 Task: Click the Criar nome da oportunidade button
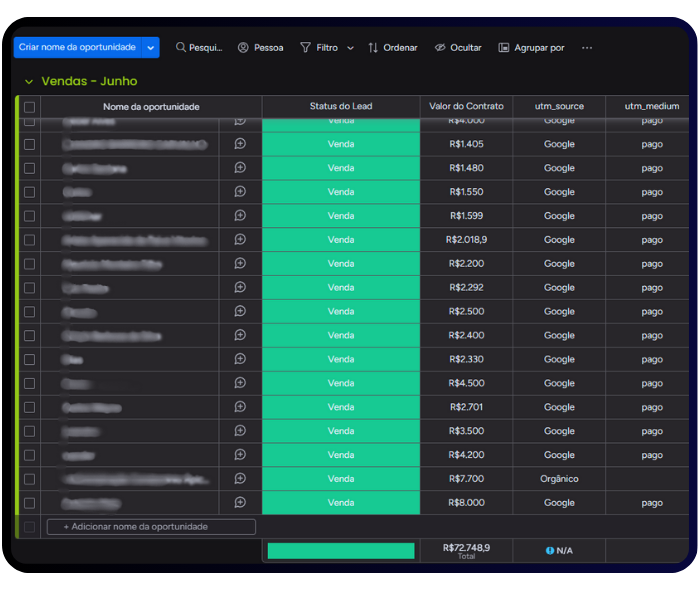pyautogui.click(x=77, y=48)
